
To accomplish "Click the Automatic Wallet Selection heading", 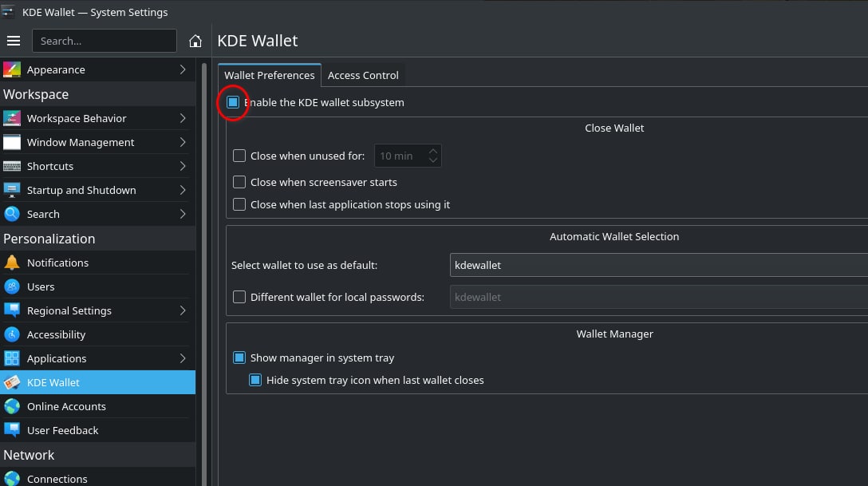I will point(614,236).
